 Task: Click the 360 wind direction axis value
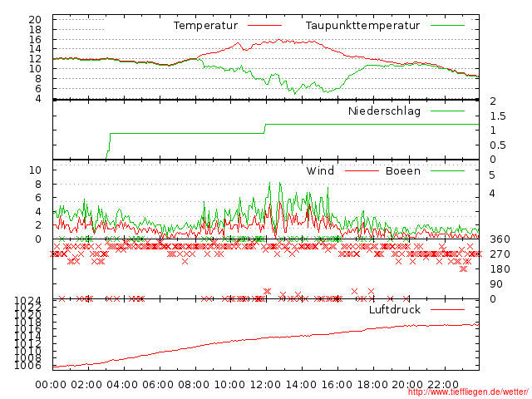click(500, 239)
